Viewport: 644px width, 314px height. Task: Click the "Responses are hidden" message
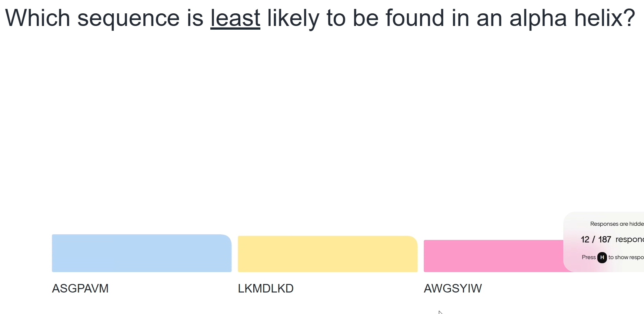617,224
